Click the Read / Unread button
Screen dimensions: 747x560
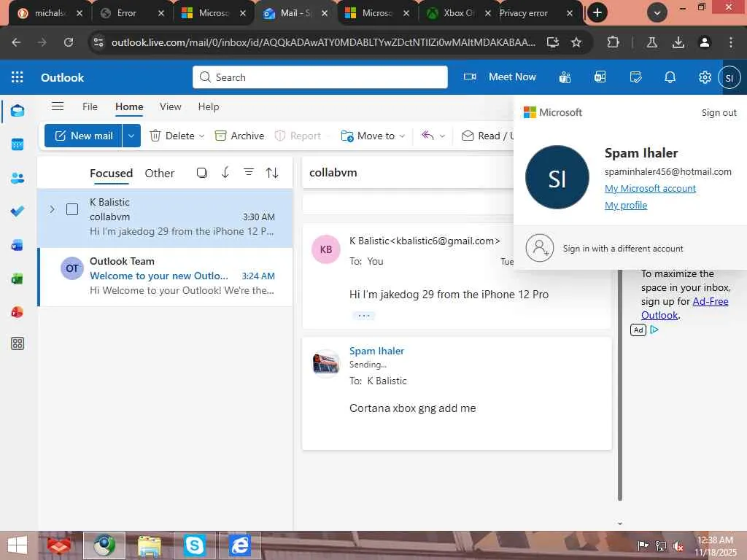tap(487, 136)
